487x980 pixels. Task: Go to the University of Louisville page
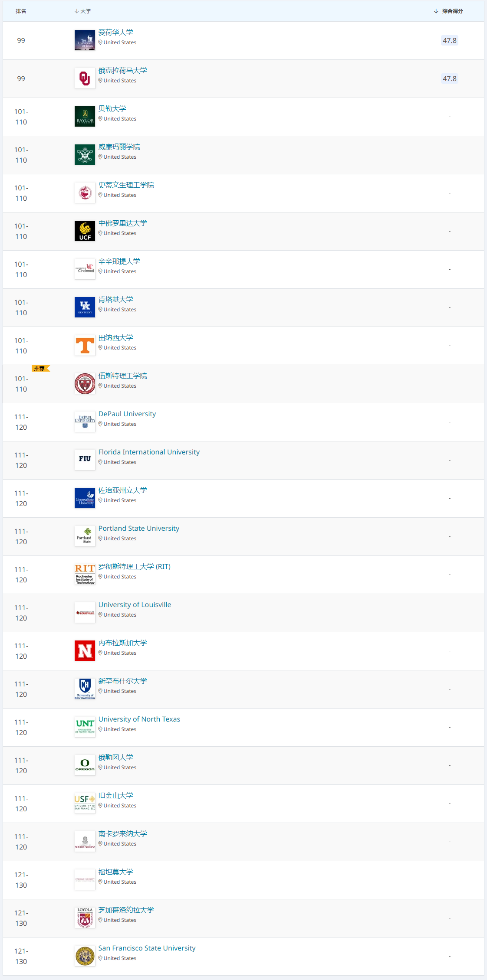coord(135,605)
